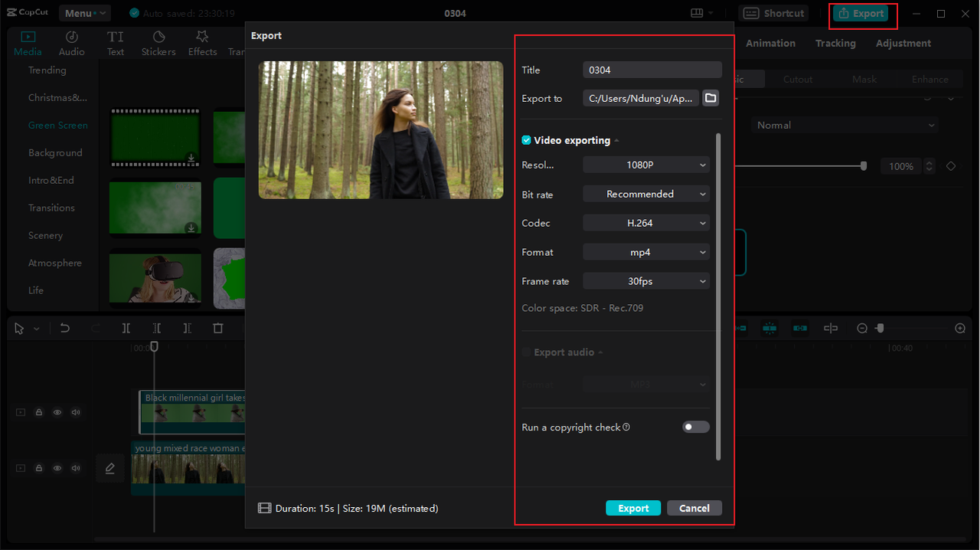Expand the selection tool dropdown arrow
This screenshot has width=980, height=550.
point(36,329)
